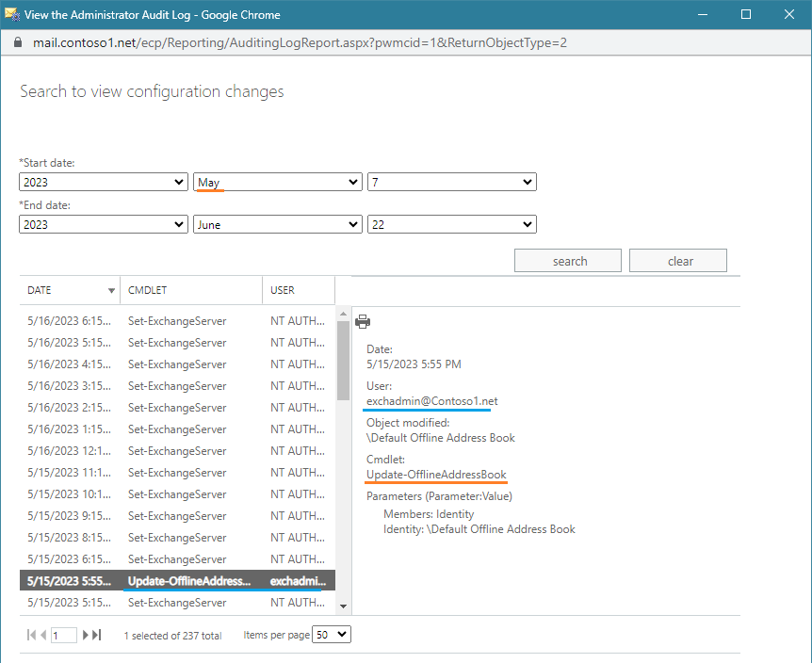Select the 5/16/2023 4:15 log entry
Viewport: 812px width, 663px height.
coord(177,364)
